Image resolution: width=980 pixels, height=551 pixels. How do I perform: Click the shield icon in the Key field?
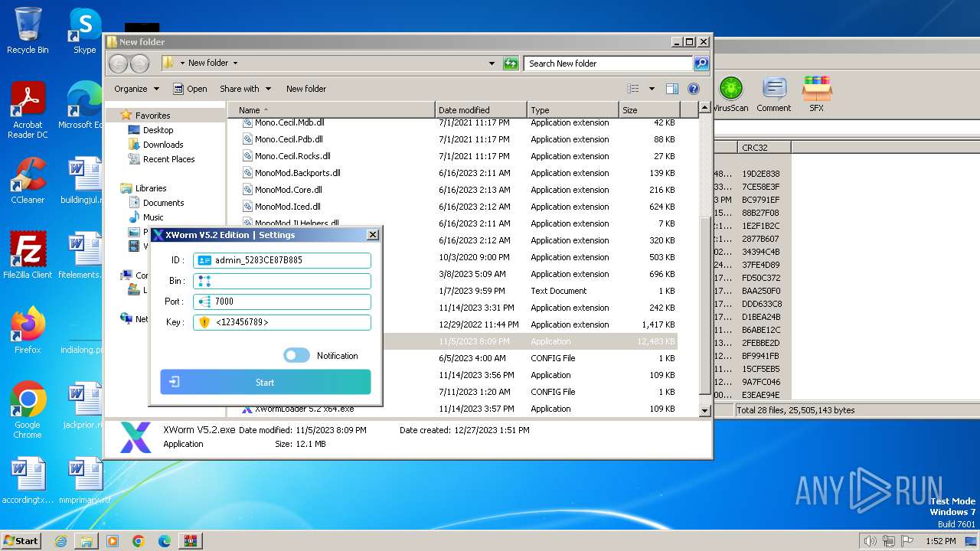204,322
